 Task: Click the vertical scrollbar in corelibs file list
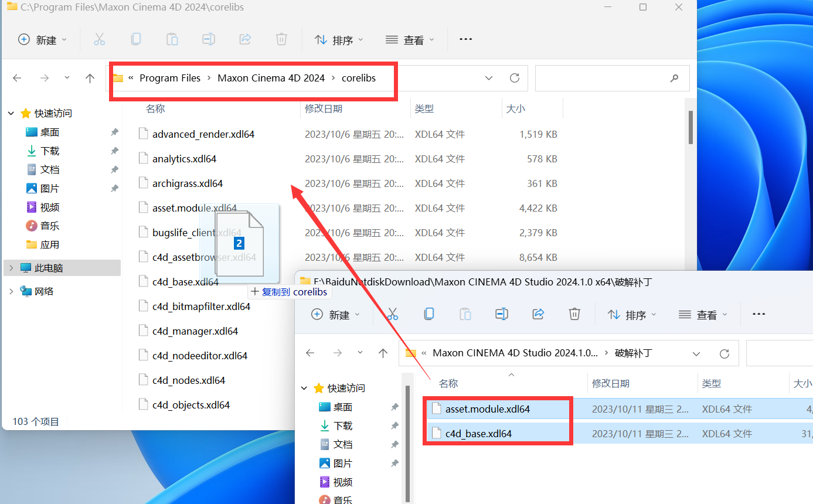pos(691,127)
